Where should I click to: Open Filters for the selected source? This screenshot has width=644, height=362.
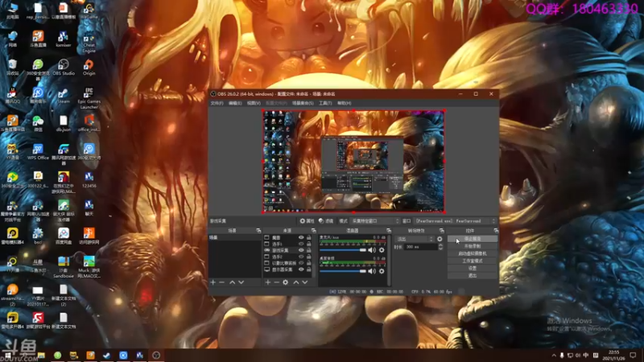point(326,220)
